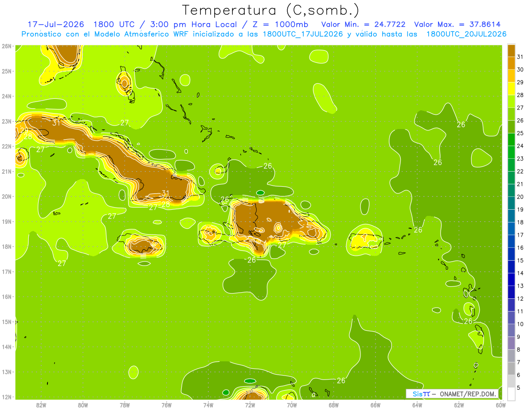Click the colorbar legend value '7'
The width and height of the screenshot is (532, 411).
[519, 362]
